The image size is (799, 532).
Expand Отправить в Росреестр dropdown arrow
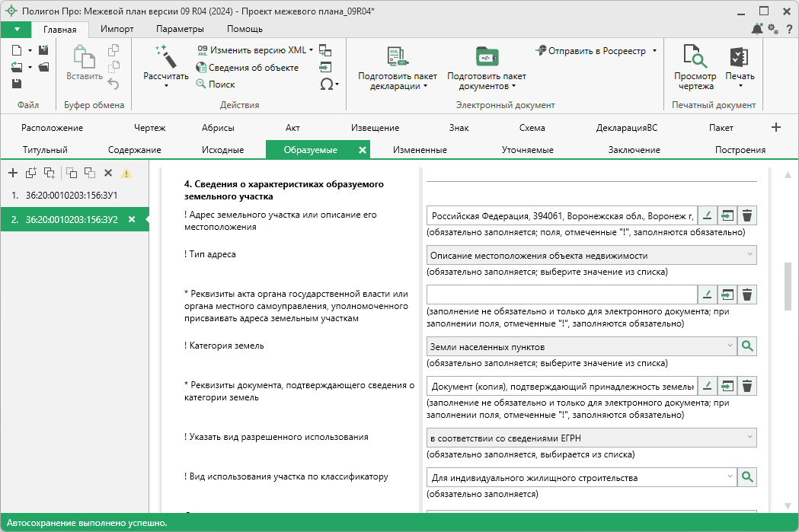coord(654,51)
